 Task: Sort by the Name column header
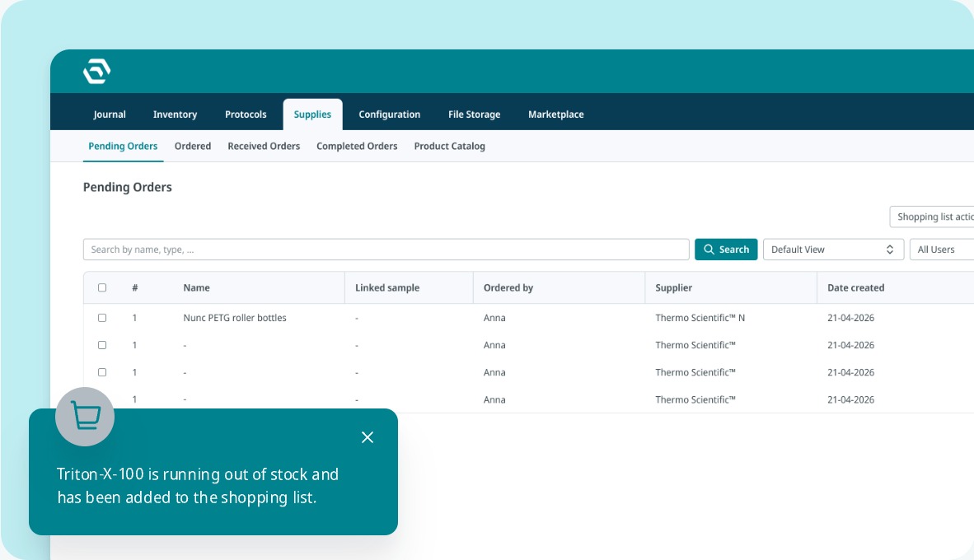click(196, 288)
